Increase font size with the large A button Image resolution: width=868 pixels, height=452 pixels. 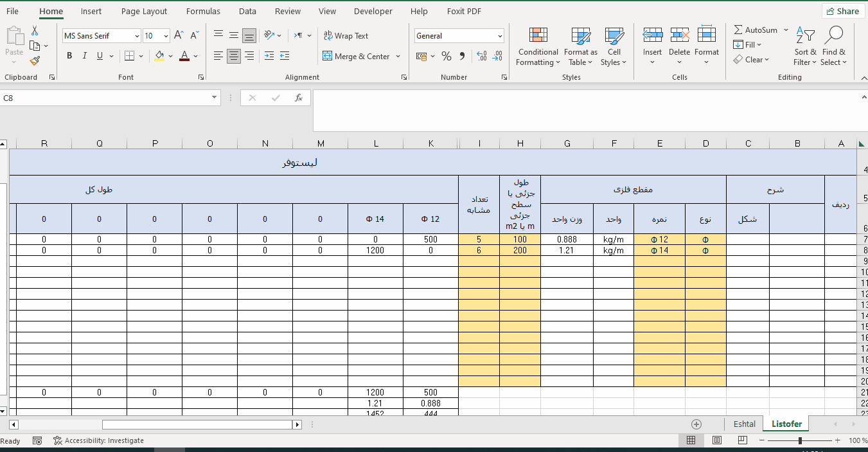pos(179,36)
